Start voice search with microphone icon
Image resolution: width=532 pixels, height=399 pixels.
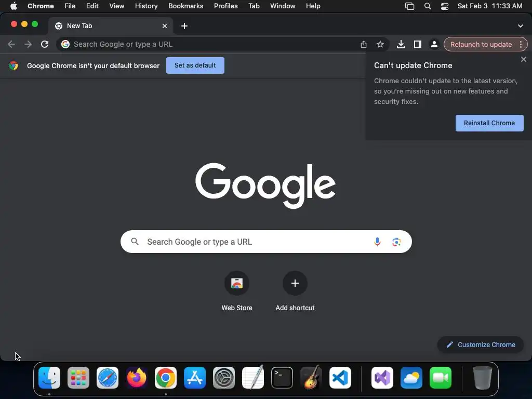coord(377,242)
